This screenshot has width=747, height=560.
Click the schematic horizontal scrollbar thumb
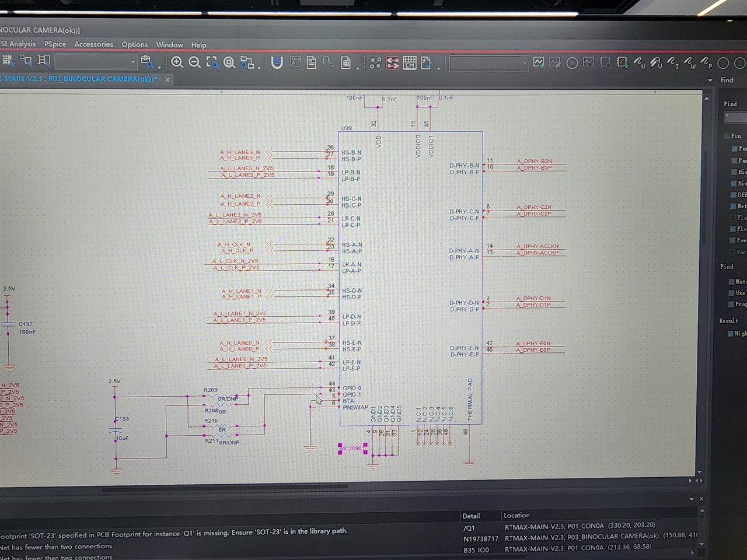pos(225,489)
